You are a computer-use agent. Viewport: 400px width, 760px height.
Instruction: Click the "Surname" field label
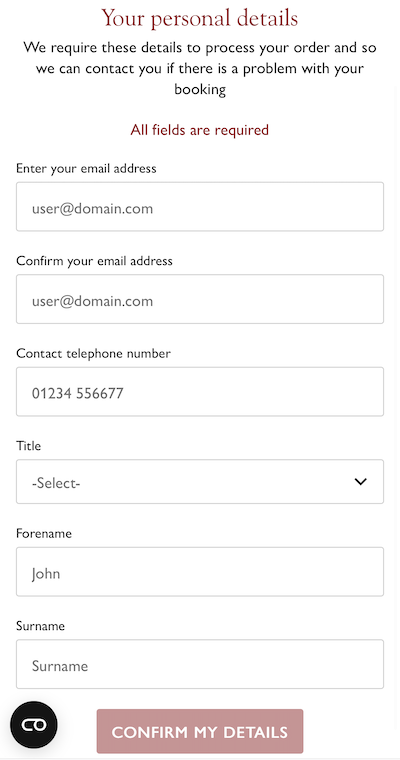pyautogui.click(x=40, y=626)
